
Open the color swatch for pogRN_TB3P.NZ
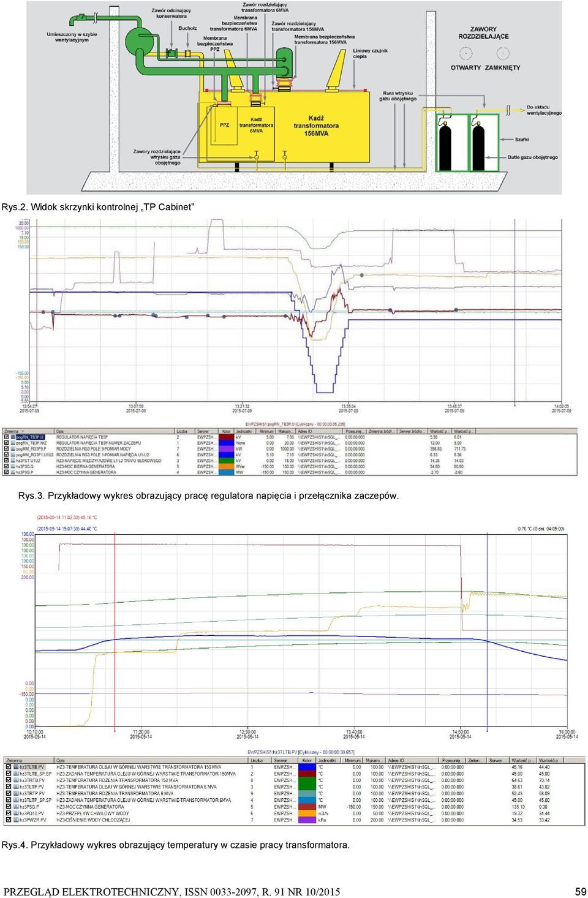pyautogui.click(x=227, y=443)
